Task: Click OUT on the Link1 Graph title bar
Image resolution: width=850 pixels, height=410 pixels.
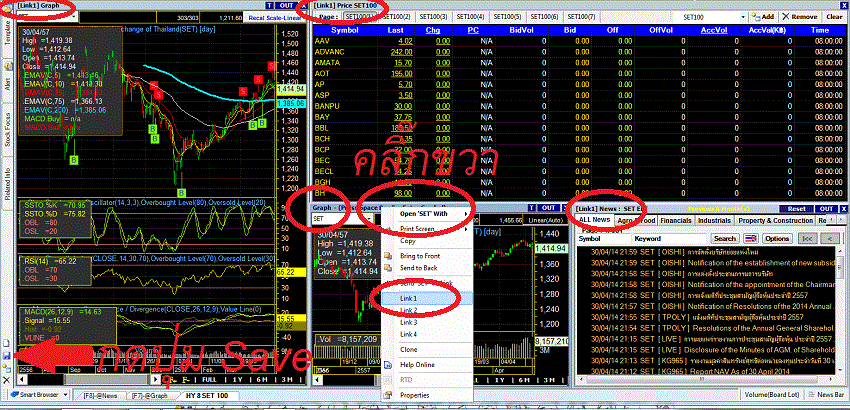Action: [286, 5]
